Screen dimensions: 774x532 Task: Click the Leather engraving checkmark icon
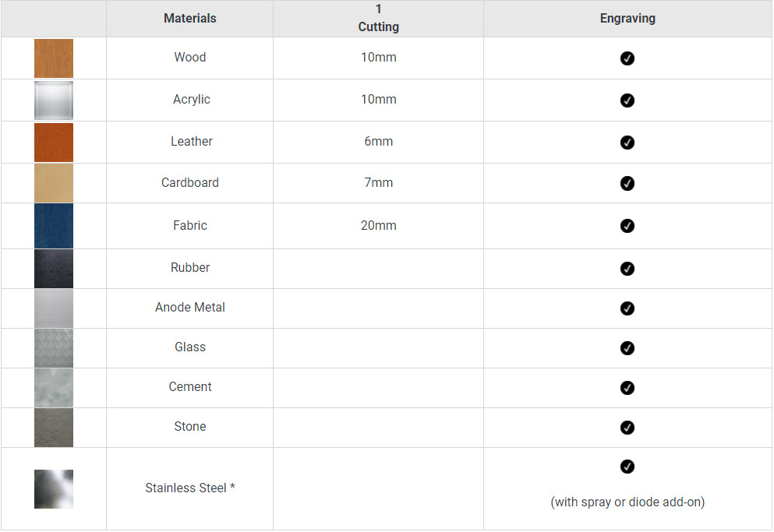point(627,142)
